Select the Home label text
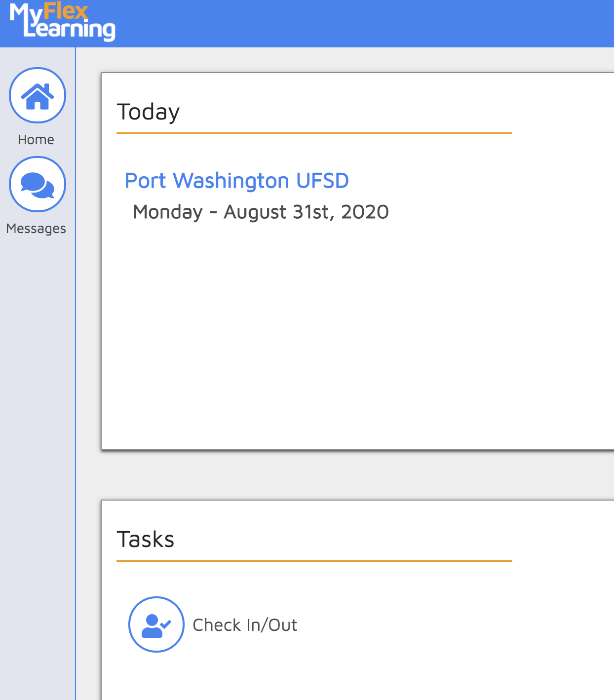The height and width of the screenshot is (700, 614). click(36, 139)
